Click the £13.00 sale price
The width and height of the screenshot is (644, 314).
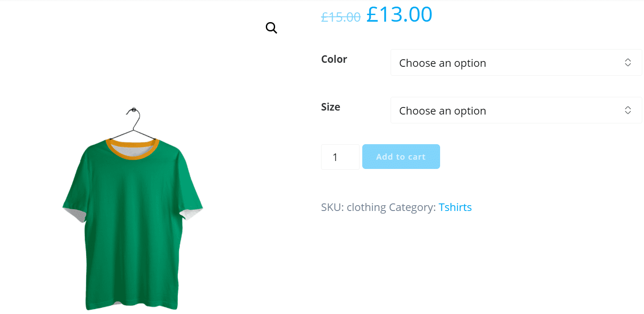tap(399, 14)
